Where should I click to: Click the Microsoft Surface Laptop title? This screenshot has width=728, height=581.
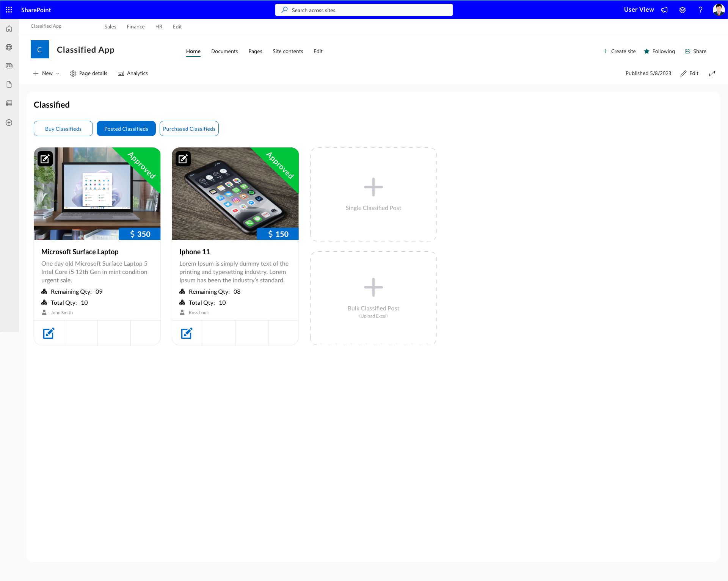click(80, 252)
